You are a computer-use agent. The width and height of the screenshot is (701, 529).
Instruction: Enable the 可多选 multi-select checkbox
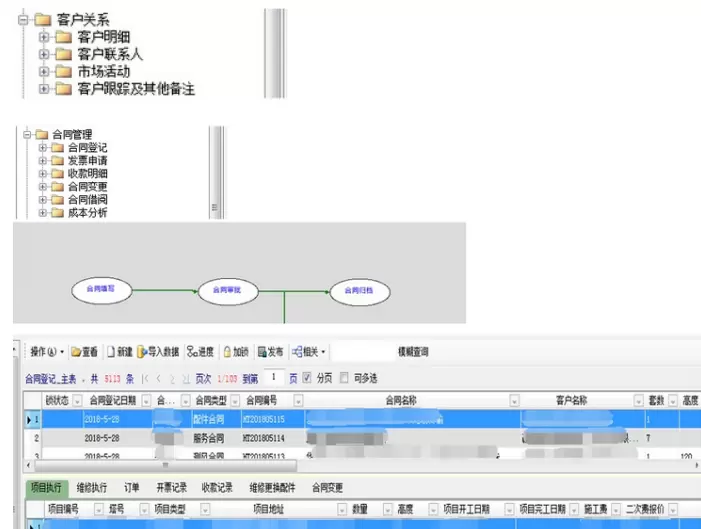345,378
